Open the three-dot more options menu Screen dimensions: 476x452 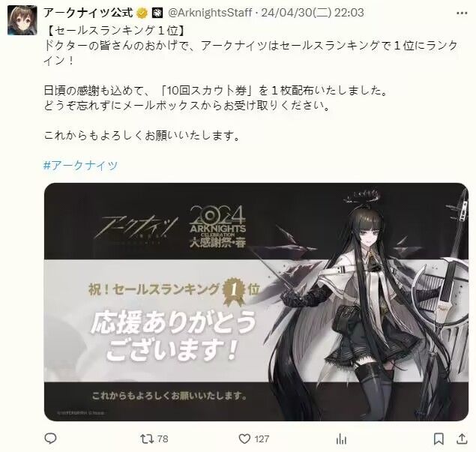(x=462, y=13)
